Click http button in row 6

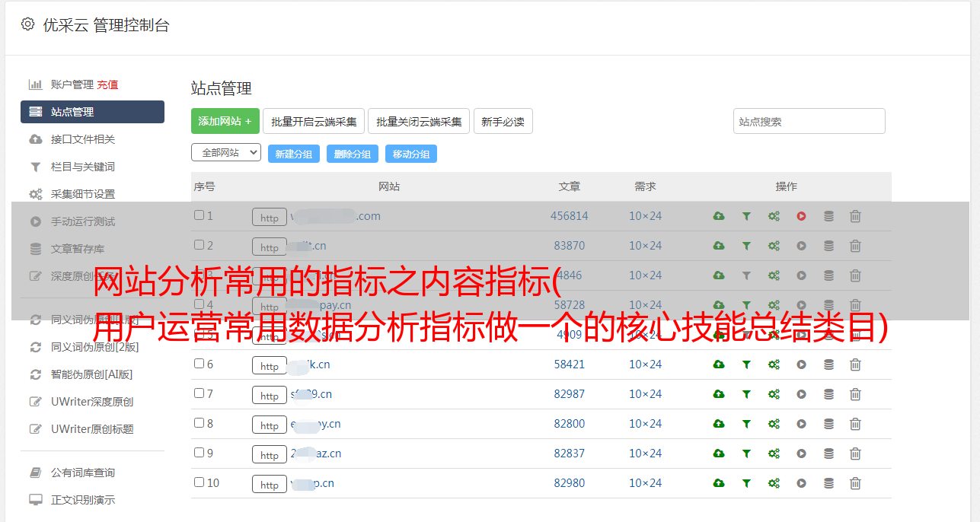(270, 365)
